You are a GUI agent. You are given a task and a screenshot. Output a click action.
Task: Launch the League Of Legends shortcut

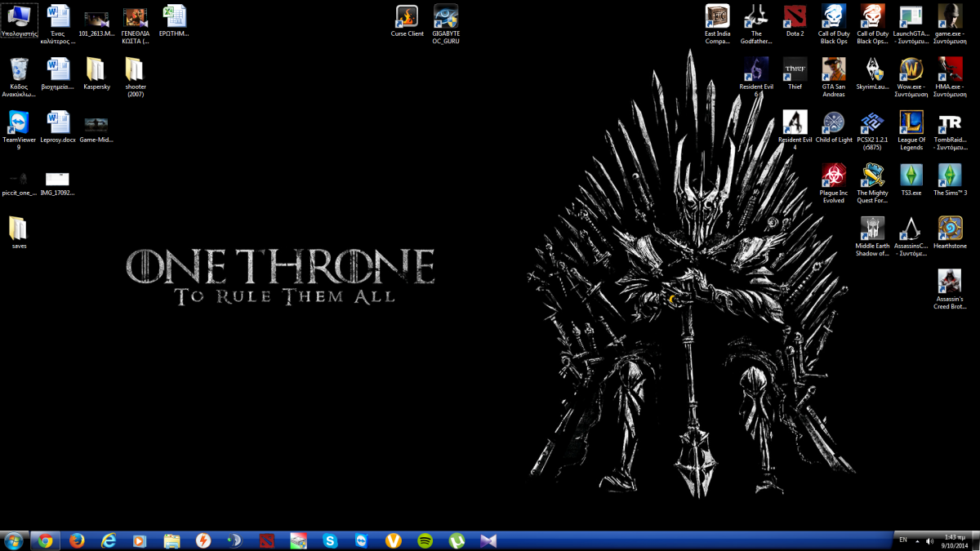click(911, 131)
